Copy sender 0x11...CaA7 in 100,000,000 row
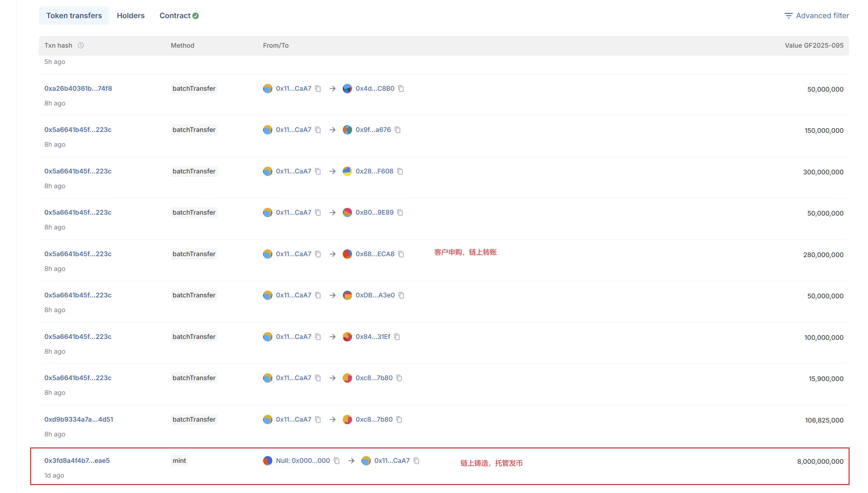 coord(318,337)
